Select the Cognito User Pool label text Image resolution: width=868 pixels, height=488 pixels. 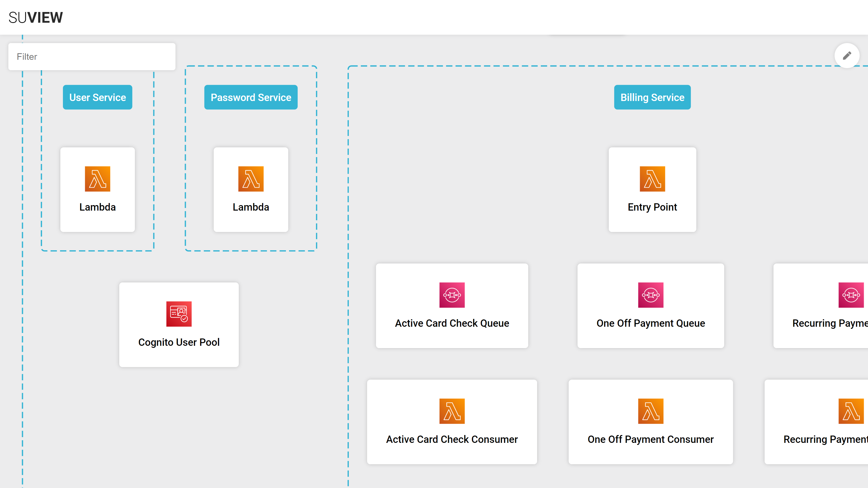[x=179, y=342]
